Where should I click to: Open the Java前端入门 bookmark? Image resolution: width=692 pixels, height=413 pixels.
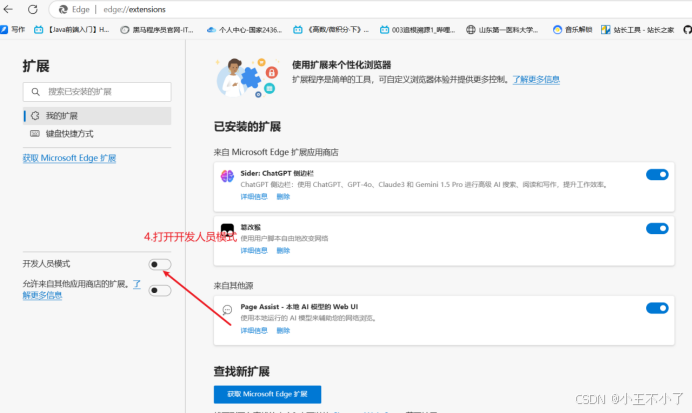[71, 30]
